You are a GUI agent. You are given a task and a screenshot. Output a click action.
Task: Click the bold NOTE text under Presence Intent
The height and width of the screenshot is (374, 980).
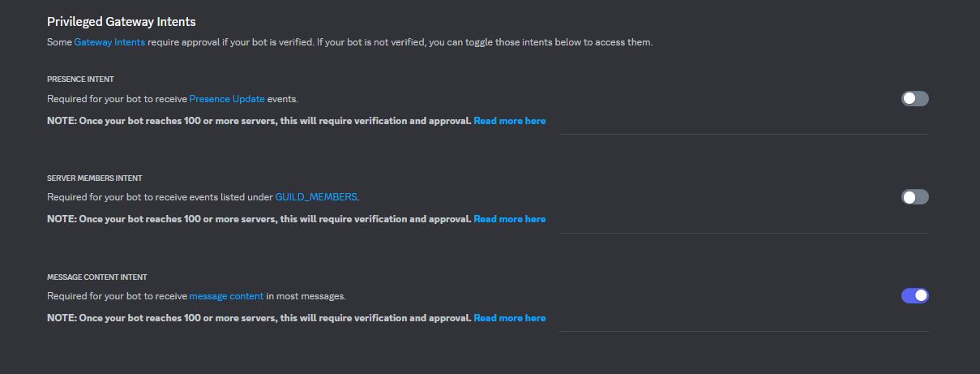(259, 121)
